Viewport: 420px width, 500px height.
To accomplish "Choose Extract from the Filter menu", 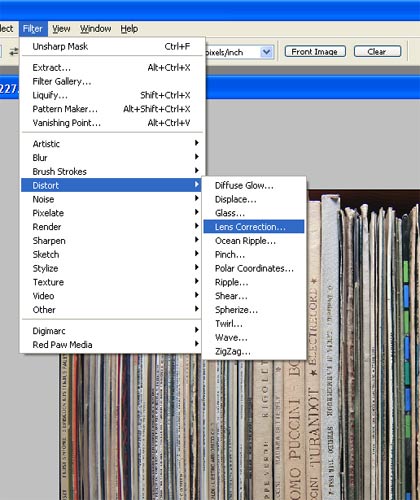I will (111, 68).
